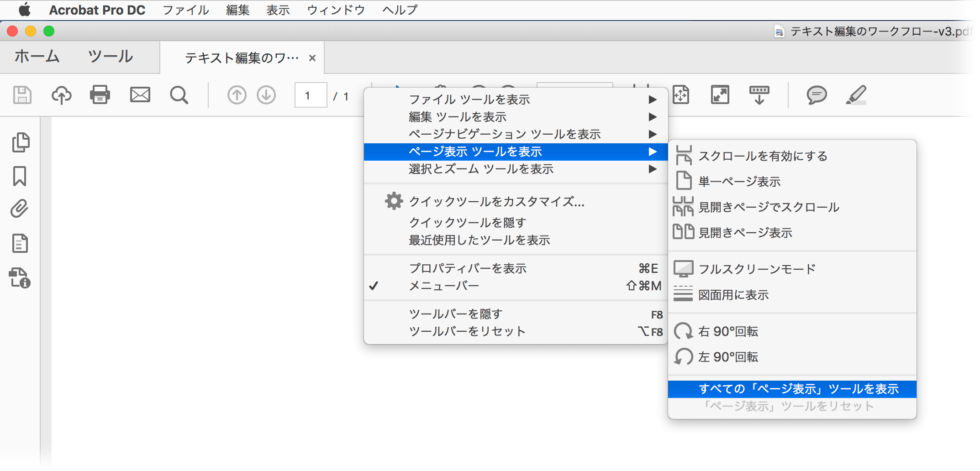Open the attachments paperclip sidebar panel

[x=20, y=209]
